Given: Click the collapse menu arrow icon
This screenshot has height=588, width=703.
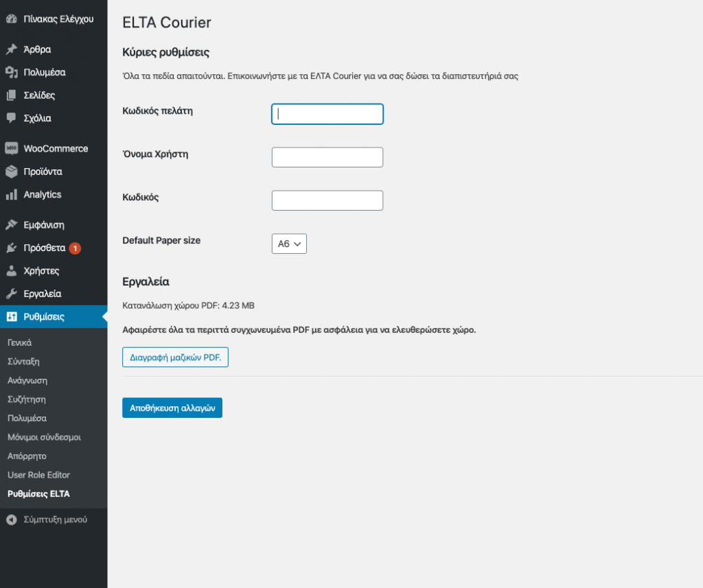Looking at the screenshot, I should 12,520.
